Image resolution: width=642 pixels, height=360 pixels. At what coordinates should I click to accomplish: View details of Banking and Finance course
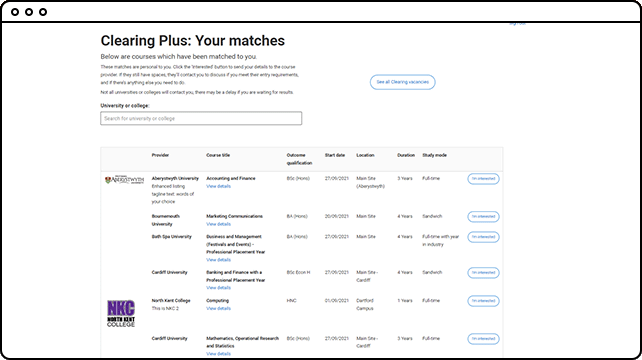(x=218, y=288)
